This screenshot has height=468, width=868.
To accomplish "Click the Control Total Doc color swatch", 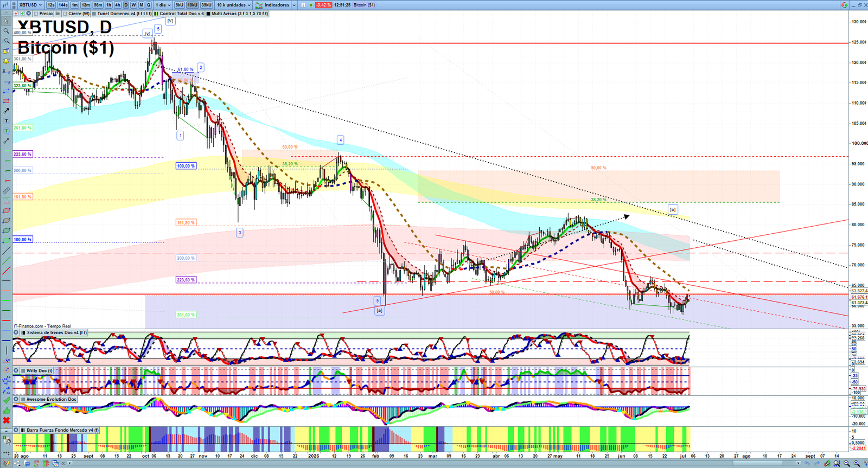I will click(x=156, y=14).
